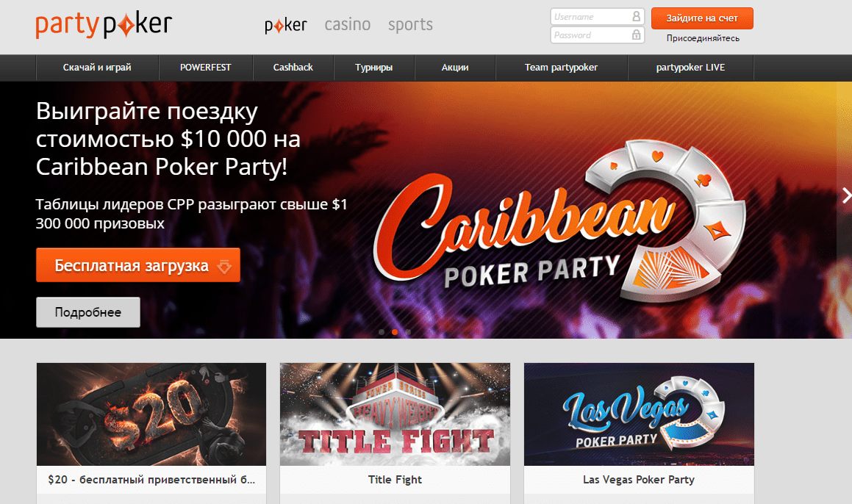Image resolution: width=852 pixels, height=504 pixels.
Task: Open the Турниры menu item
Action: pos(374,68)
